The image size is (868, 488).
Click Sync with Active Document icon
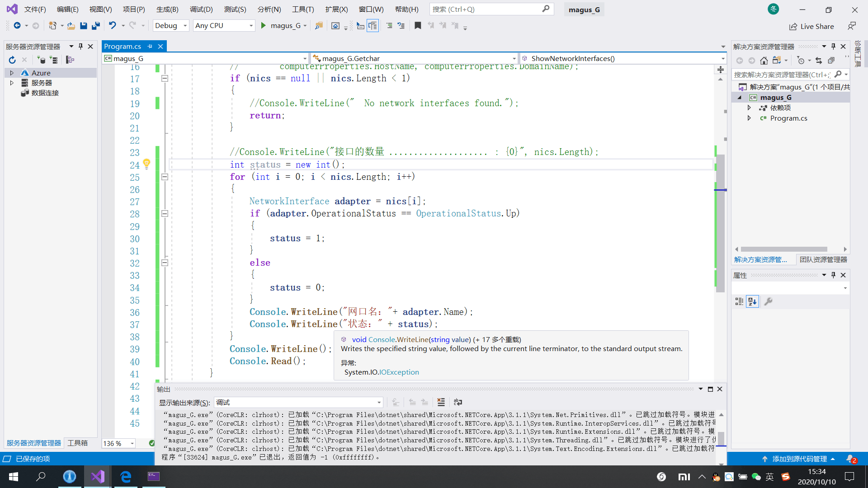click(819, 60)
